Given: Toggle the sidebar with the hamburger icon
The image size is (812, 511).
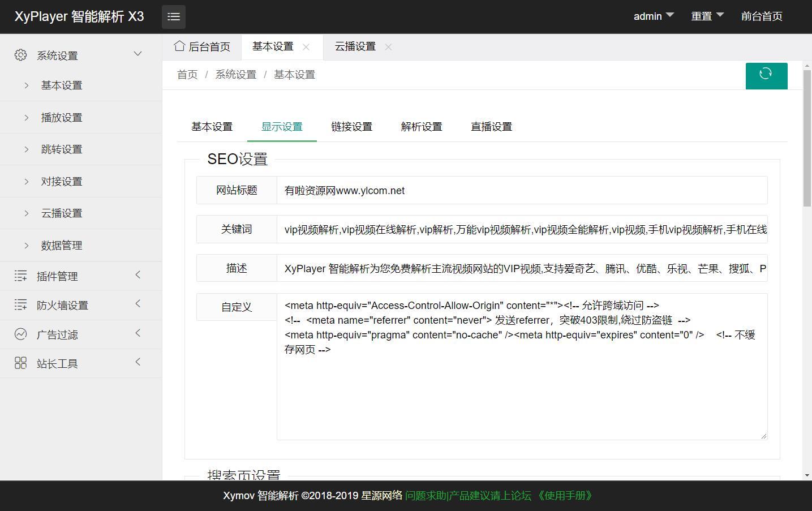Looking at the screenshot, I should tap(173, 16).
